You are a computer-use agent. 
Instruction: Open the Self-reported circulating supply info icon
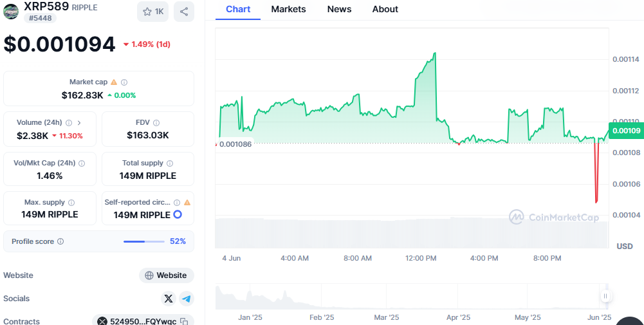[177, 203]
